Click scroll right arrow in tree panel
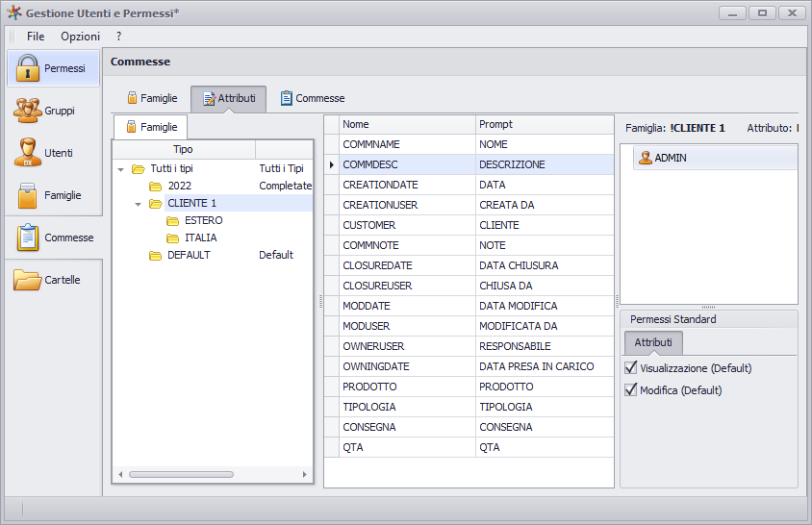Screen dimensions: 812x525 (x=304, y=474)
